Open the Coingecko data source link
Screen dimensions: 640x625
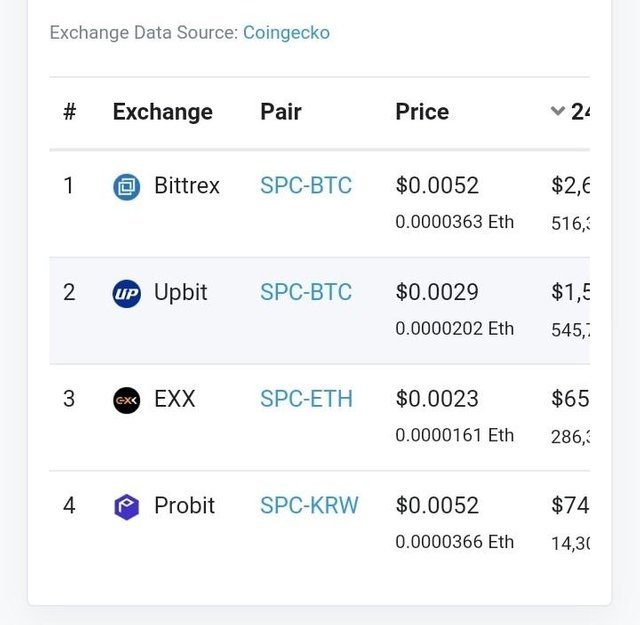click(286, 33)
